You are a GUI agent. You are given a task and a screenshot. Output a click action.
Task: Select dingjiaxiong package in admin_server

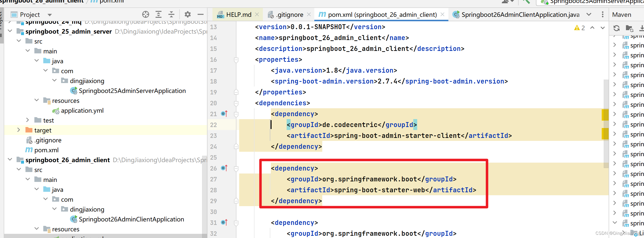click(83, 81)
